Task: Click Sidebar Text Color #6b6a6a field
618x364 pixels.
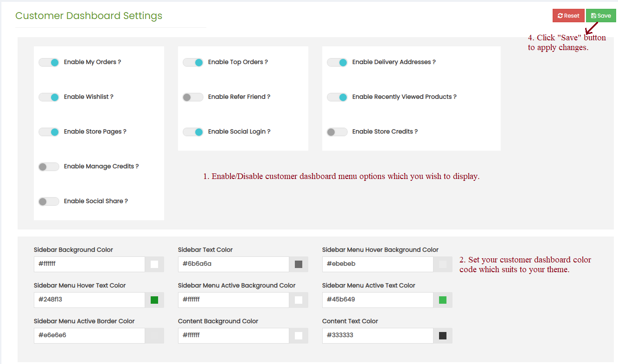Action: 234,264
